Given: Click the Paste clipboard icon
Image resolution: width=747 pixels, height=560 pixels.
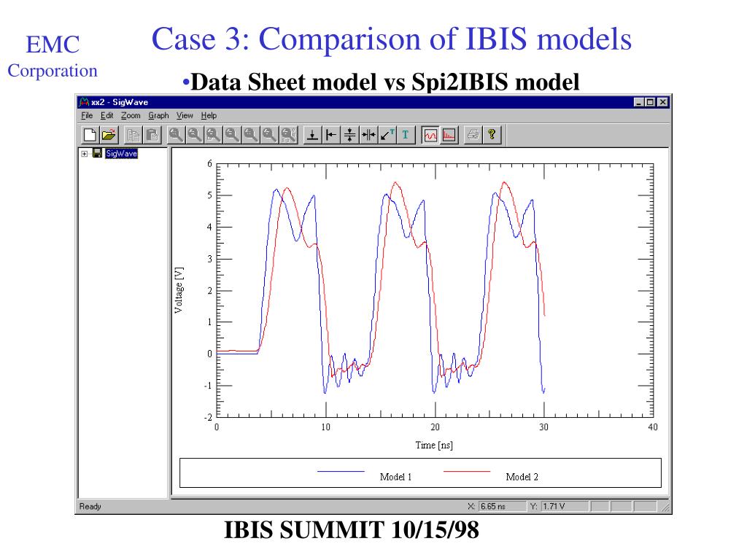Looking at the screenshot, I should 152,135.
